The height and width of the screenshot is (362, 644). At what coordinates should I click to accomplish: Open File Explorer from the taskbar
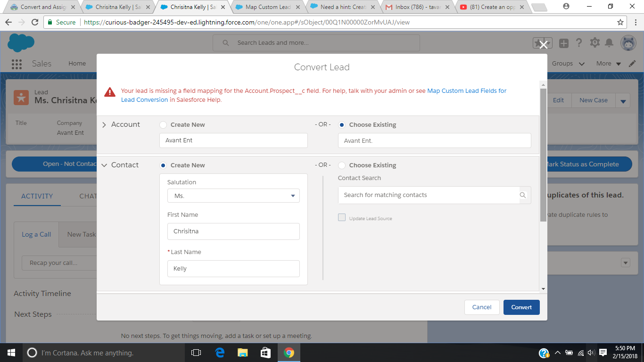pyautogui.click(x=243, y=353)
